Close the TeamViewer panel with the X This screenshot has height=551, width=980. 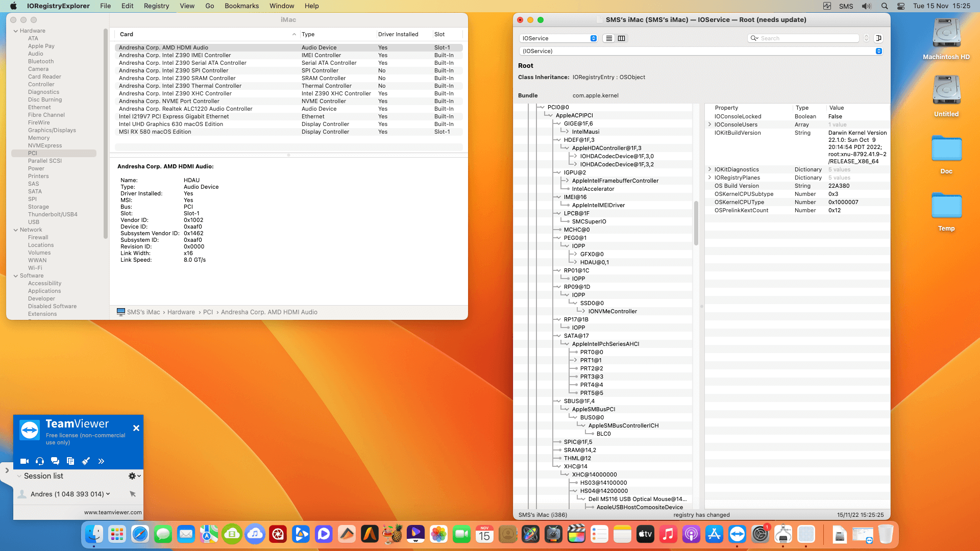coord(136,428)
